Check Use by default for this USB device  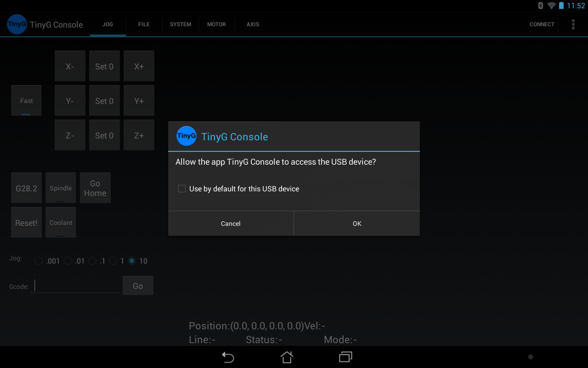point(182,189)
